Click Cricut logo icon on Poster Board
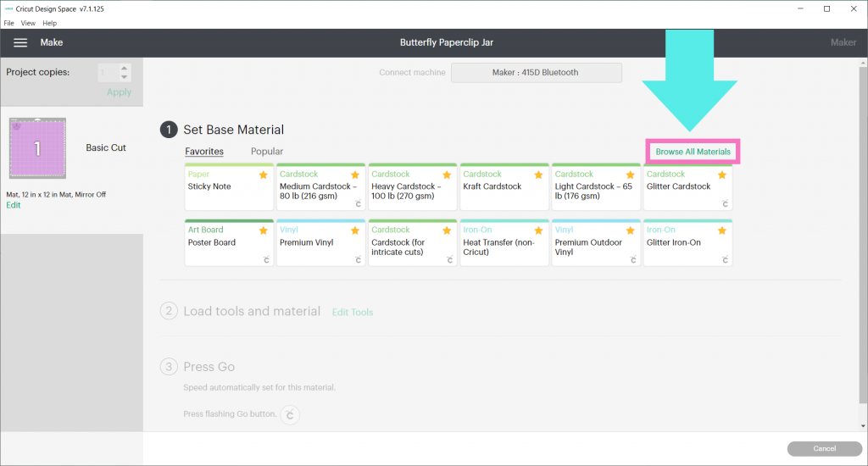Viewport: 868px width, 466px height. click(x=266, y=259)
